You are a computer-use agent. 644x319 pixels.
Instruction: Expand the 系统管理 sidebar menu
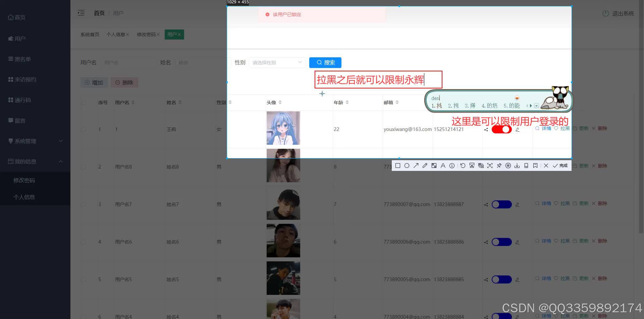(35, 141)
